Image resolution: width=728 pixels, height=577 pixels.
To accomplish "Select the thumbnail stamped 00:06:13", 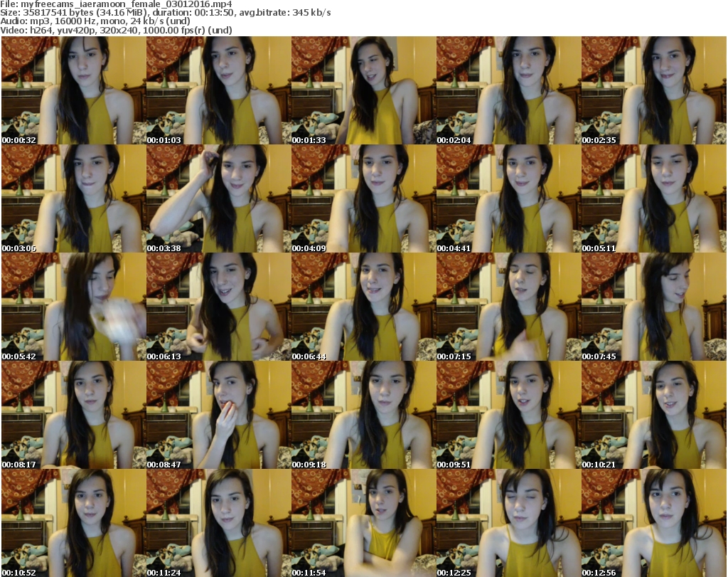I will [219, 307].
